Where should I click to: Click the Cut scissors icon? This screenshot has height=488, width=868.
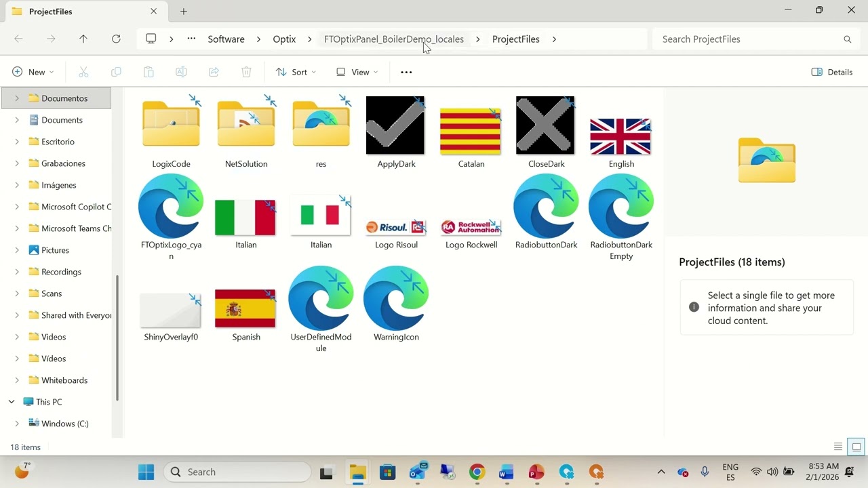[x=83, y=72]
